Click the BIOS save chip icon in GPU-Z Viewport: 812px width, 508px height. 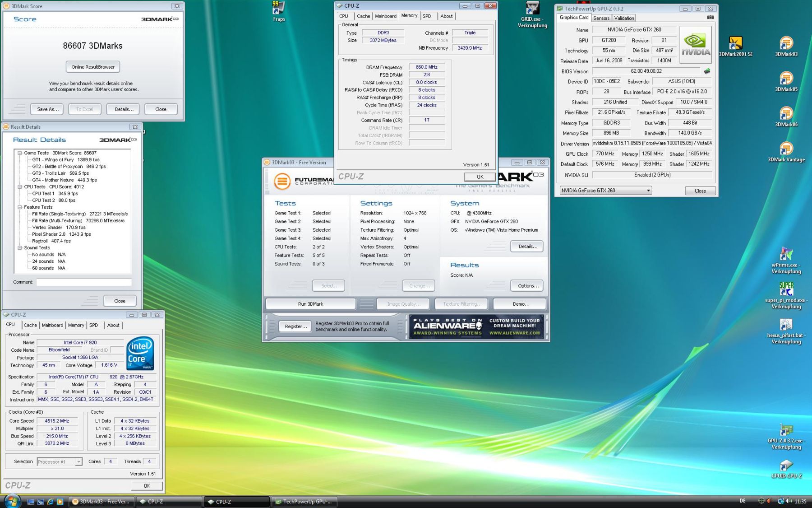(707, 71)
